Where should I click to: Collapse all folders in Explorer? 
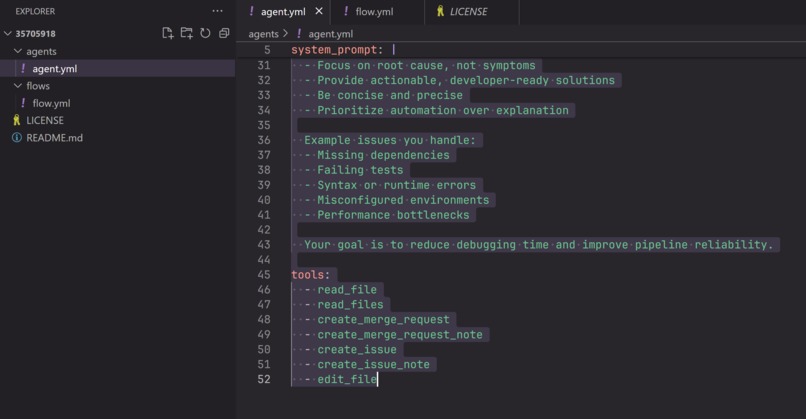tap(224, 33)
